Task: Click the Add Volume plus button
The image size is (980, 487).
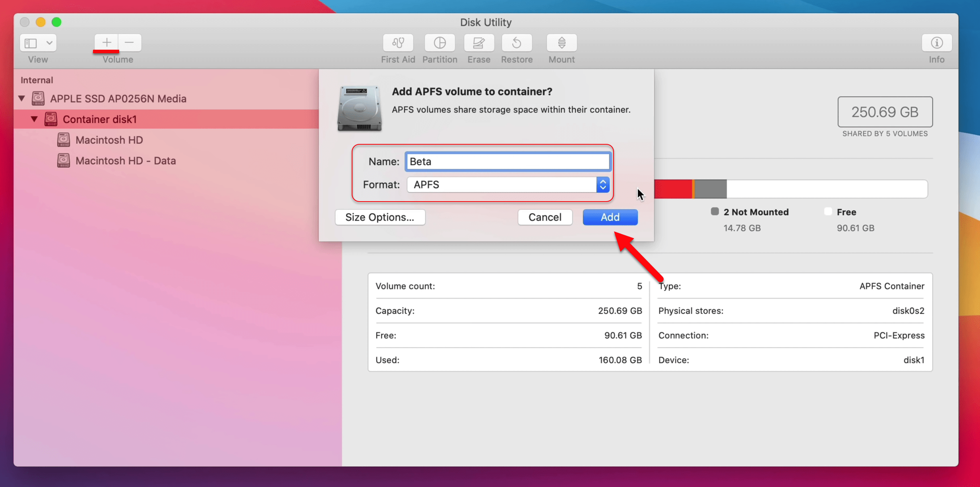Action: (x=107, y=43)
